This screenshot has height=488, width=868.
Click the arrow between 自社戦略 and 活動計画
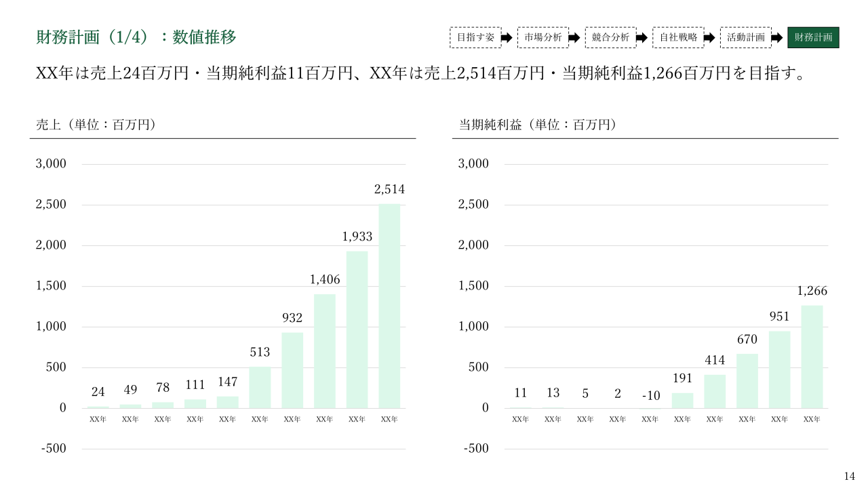[710, 38]
